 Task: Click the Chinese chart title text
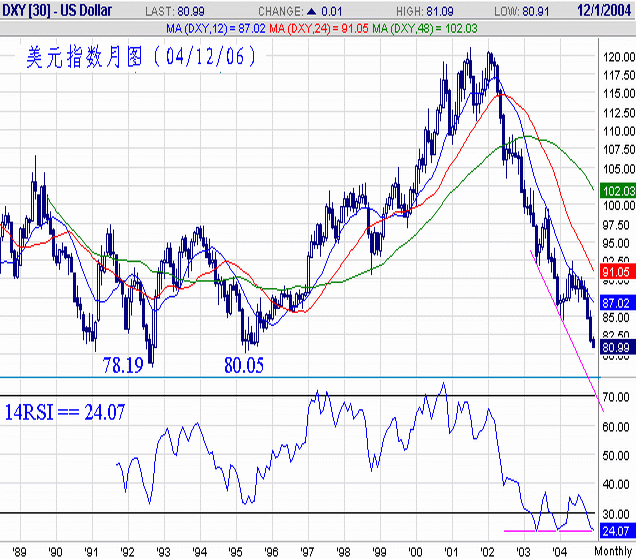pyautogui.click(x=140, y=57)
